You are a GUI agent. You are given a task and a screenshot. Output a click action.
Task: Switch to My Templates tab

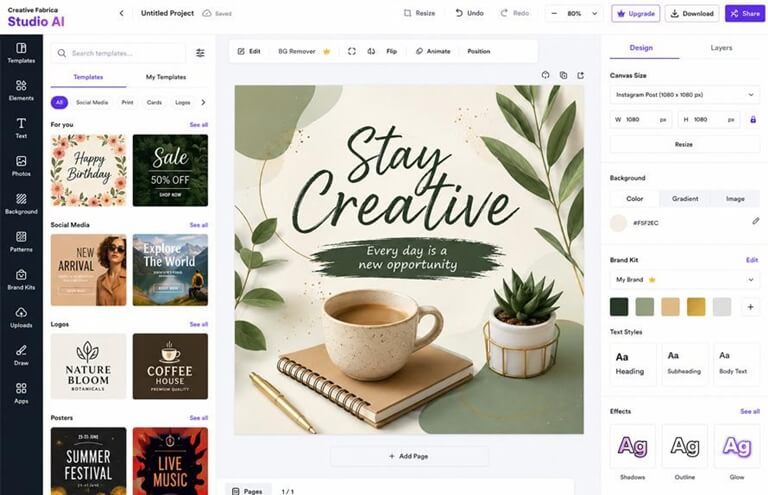tap(166, 77)
